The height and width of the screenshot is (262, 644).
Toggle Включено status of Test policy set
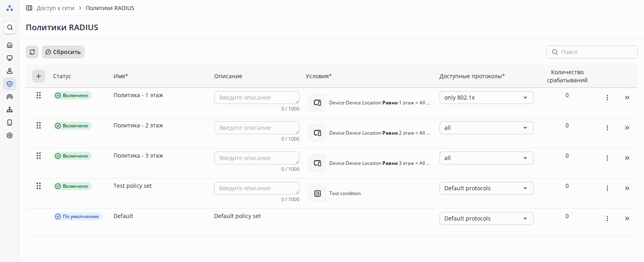[72, 186]
